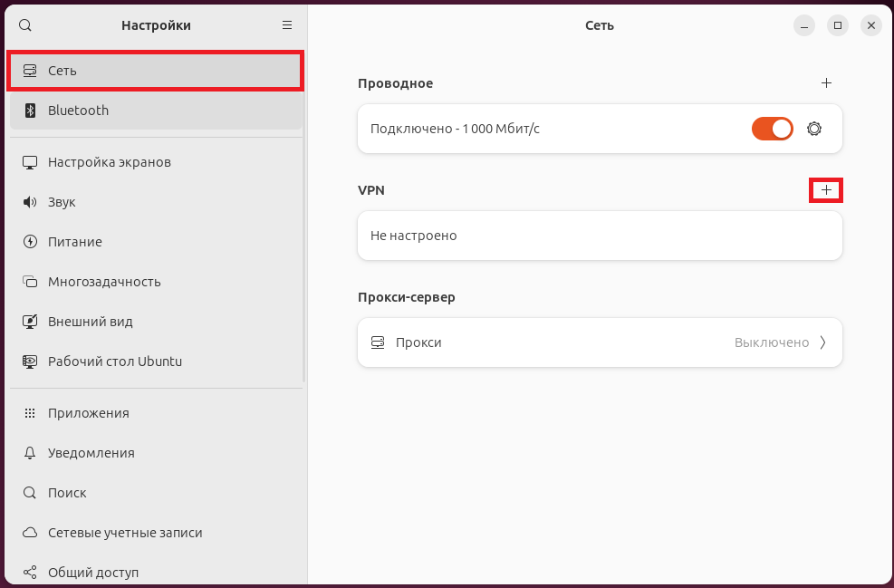Toggle the wired connection switch off
Viewport: 894px width, 588px height.
772,129
